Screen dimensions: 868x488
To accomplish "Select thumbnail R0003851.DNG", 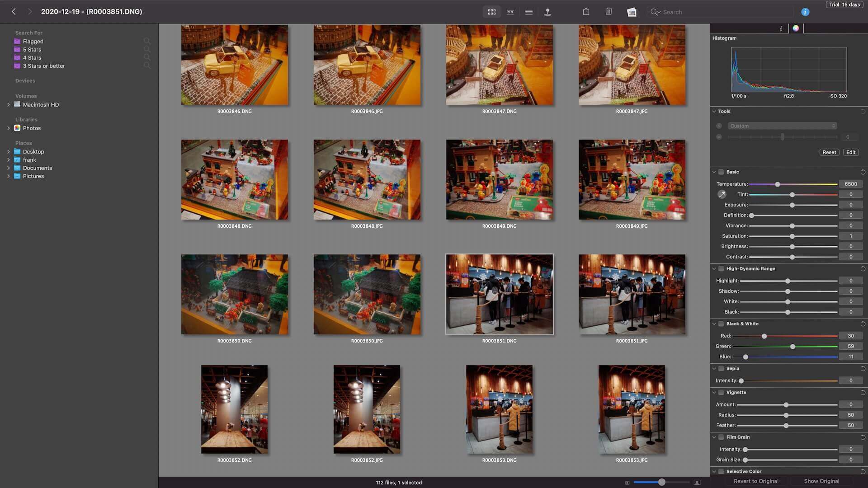I will coord(499,294).
